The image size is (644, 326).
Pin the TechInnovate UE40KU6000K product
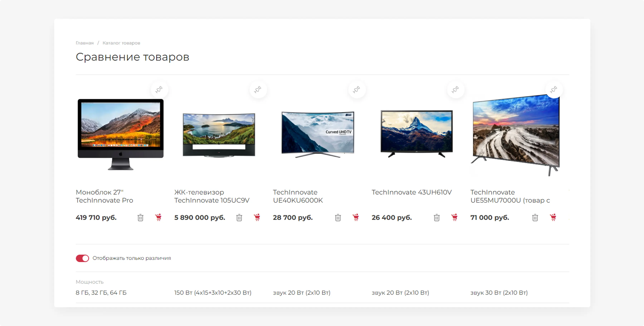pyautogui.click(x=357, y=89)
